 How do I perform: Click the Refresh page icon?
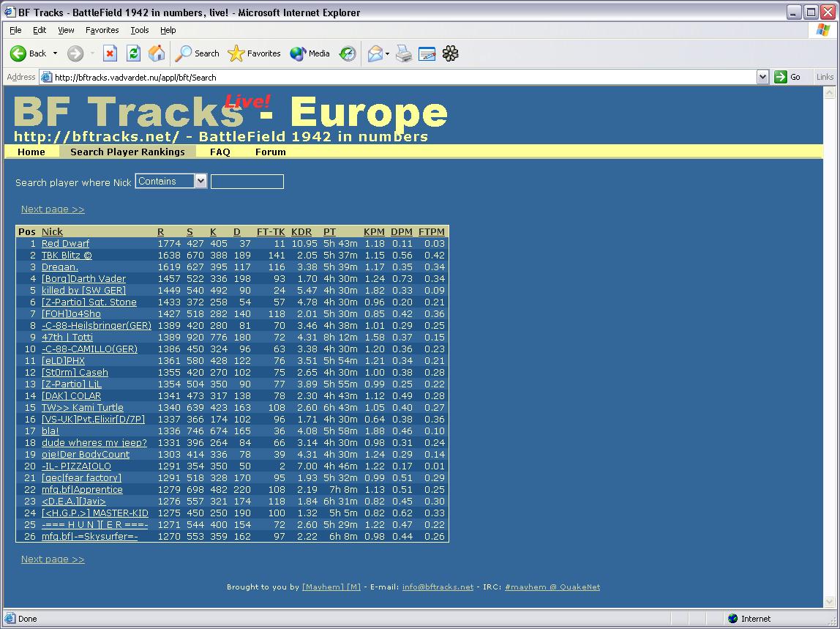[133, 53]
